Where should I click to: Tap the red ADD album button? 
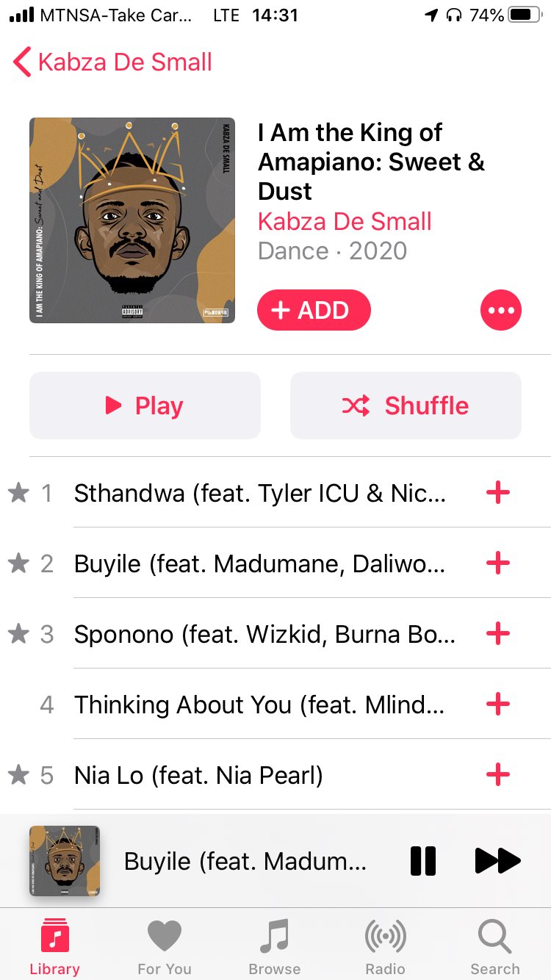pyautogui.click(x=314, y=310)
